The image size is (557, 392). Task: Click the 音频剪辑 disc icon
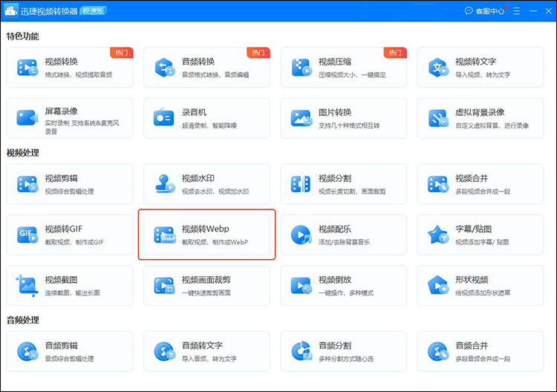click(27, 351)
